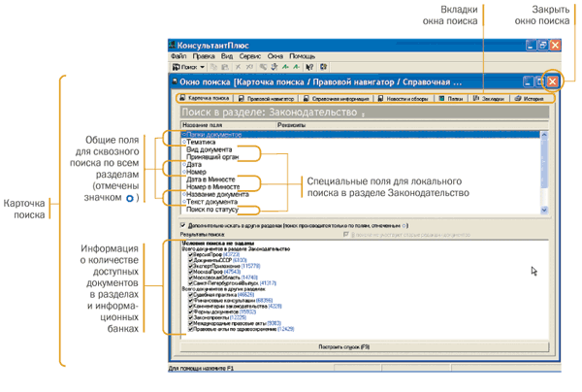Select the Поиск по статусу field row
This screenshot has height=392, width=582.
[361, 209]
